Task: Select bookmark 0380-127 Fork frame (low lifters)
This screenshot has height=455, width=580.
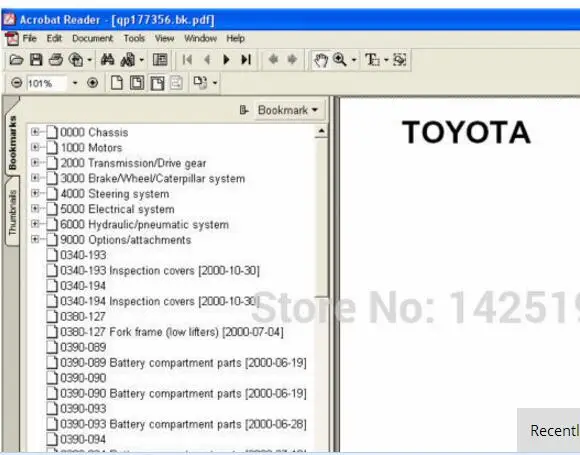Action: (172, 332)
